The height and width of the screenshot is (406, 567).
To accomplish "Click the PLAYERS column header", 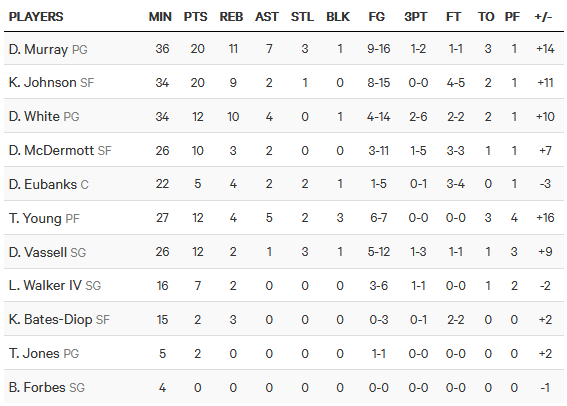I will 36,17.
